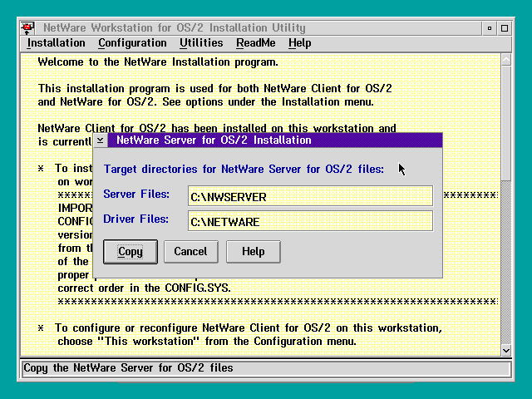Click the 'Driver Files:' label

pyautogui.click(x=135, y=219)
